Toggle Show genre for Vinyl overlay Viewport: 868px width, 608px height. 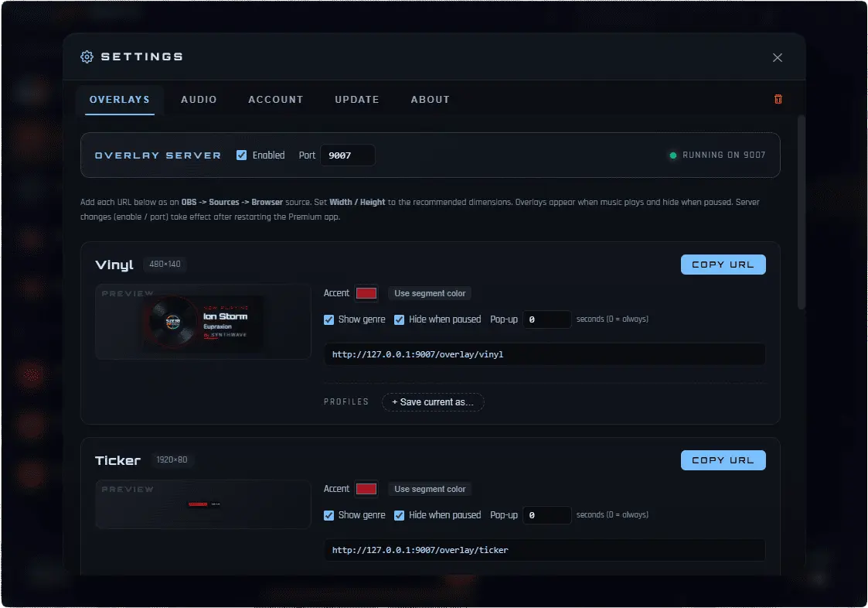[x=328, y=319]
